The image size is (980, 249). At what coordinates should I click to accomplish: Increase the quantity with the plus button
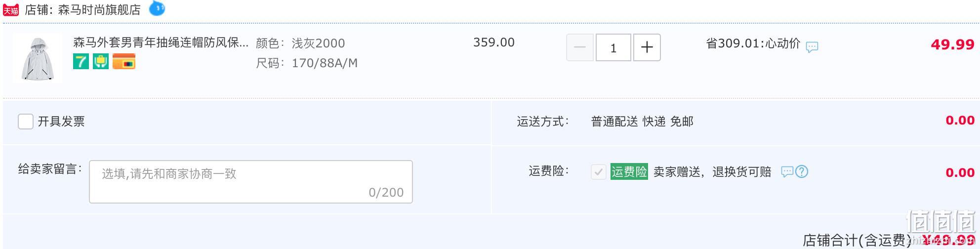pos(647,47)
